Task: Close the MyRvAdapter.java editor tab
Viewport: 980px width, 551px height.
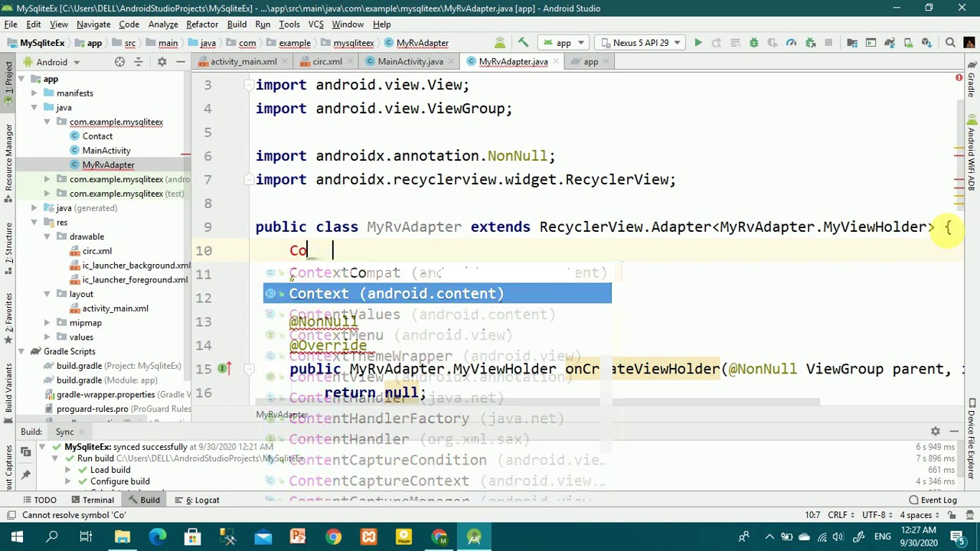Action: [557, 62]
